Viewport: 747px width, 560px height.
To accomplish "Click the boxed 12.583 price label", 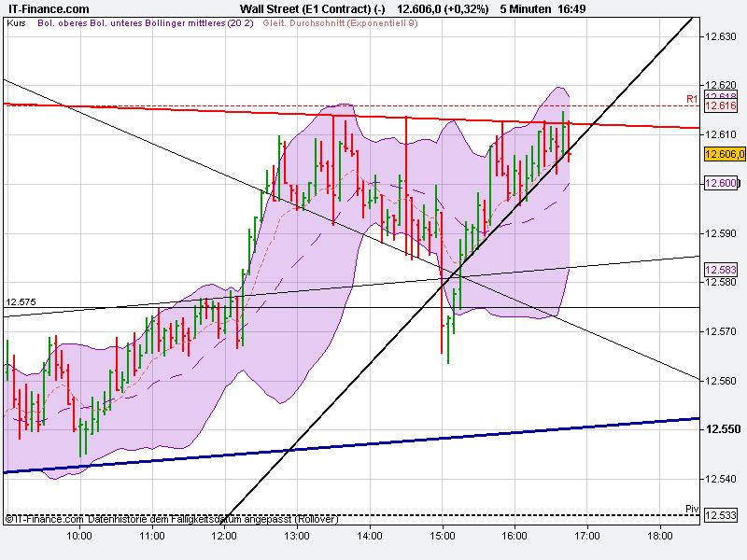I will tap(719, 271).
